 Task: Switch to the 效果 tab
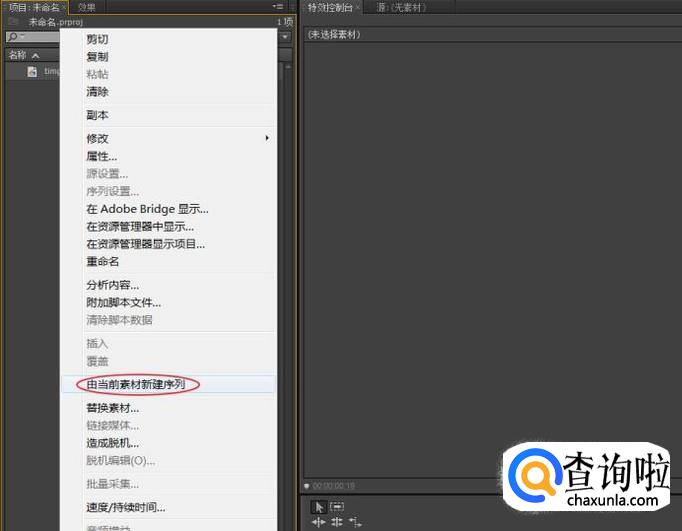(x=87, y=7)
